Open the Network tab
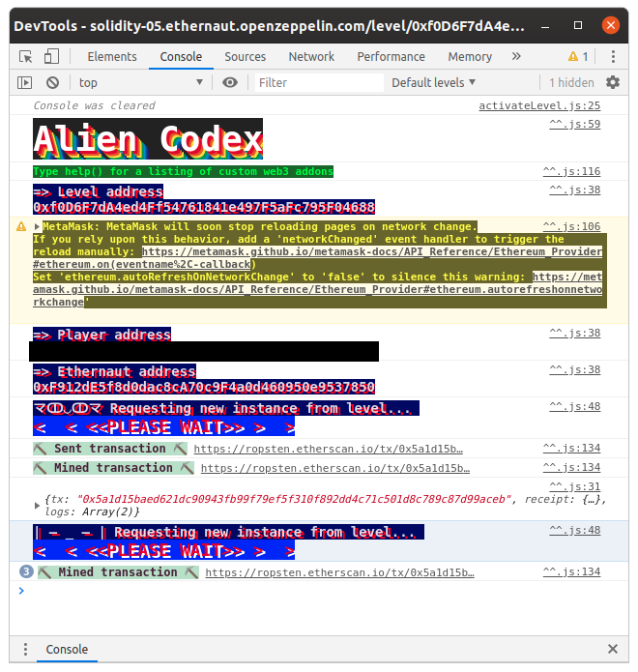638x672 pixels. coord(311,57)
